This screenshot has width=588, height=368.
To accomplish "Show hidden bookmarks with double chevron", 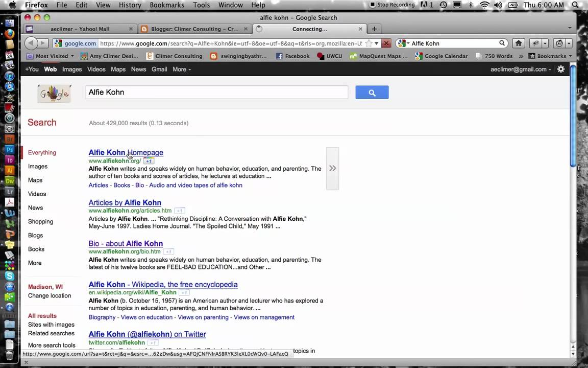I will point(521,56).
